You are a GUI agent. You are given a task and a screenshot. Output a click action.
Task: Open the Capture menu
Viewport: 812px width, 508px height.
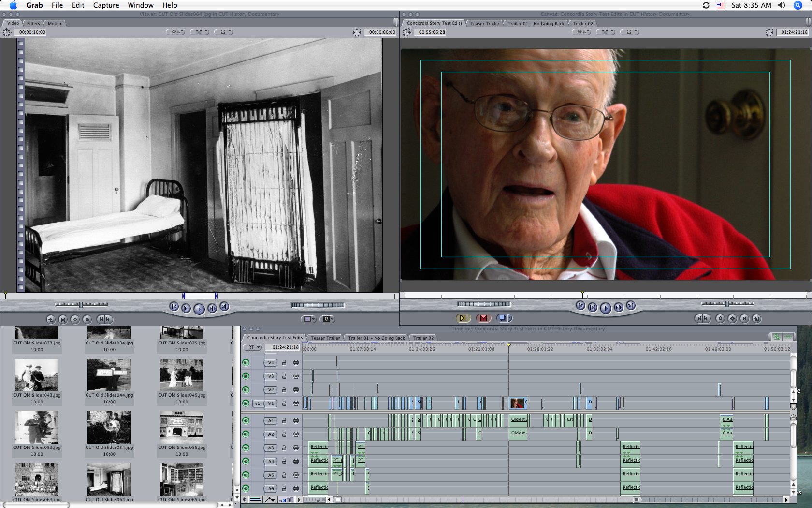click(x=106, y=5)
